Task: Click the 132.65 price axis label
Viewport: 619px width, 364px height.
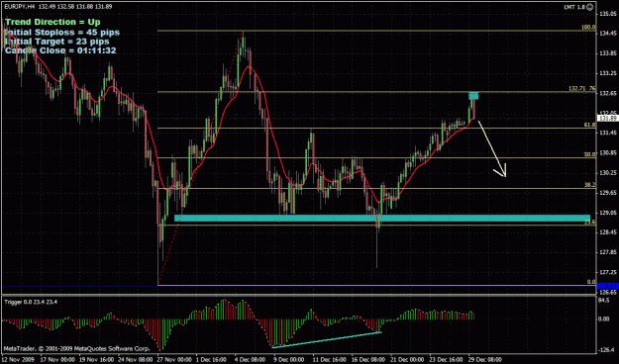Action: tap(608, 93)
